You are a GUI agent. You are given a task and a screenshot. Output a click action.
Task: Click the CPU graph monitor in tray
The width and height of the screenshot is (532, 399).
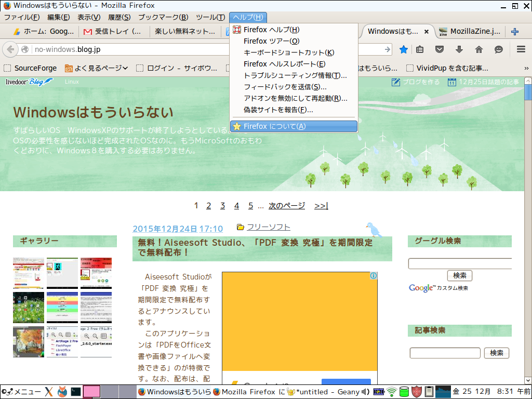pyautogui.click(x=443, y=392)
